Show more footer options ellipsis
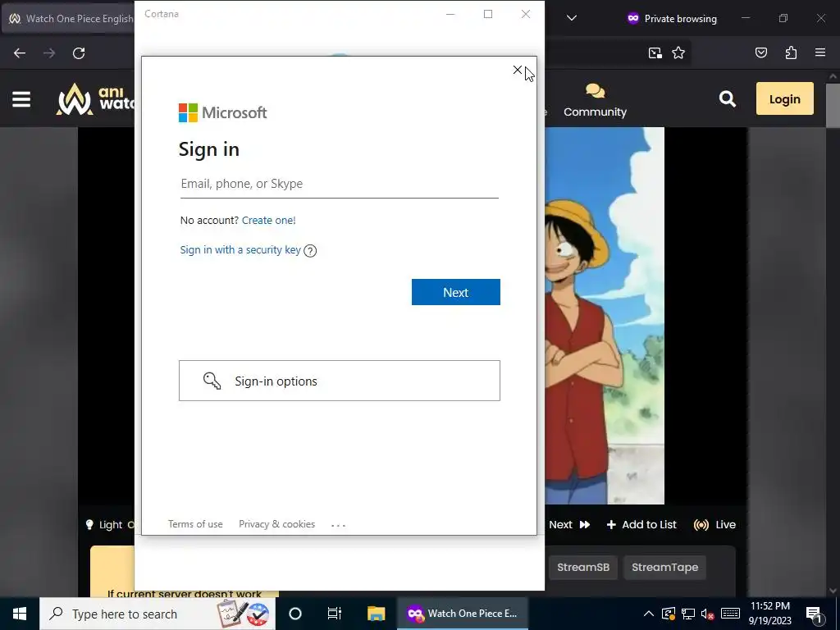 point(338,525)
